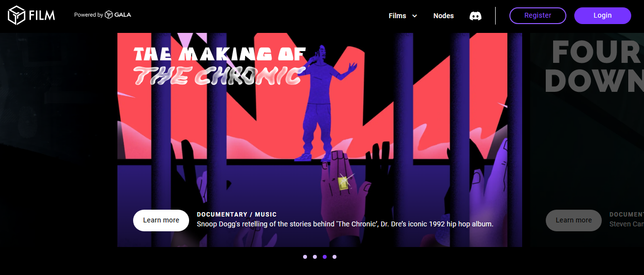The height and width of the screenshot is (275, 644).
Task: Select the first carousel dot
Action: (305, 256)
